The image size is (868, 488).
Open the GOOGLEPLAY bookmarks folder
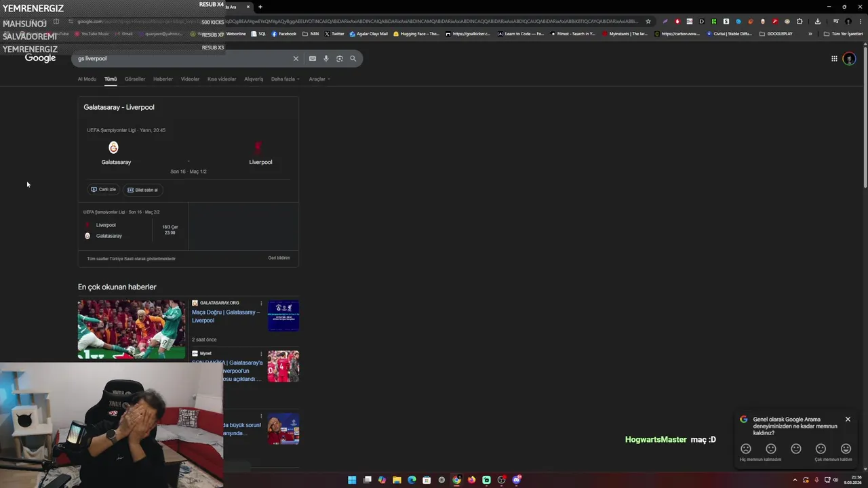pyautogui.click(x=776, y=34)
